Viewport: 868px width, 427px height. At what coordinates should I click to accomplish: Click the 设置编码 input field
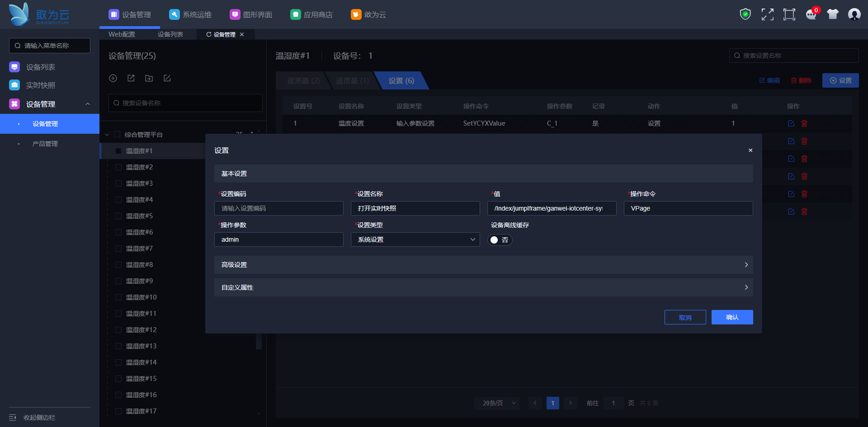coord(278,208)
